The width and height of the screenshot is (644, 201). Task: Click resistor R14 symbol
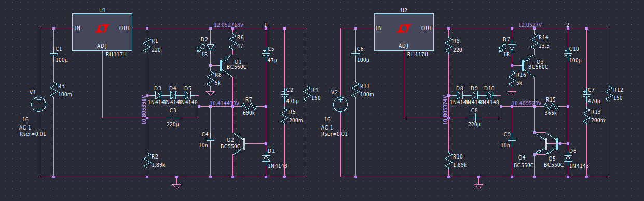pyautogui.click(x=534, y=42)
